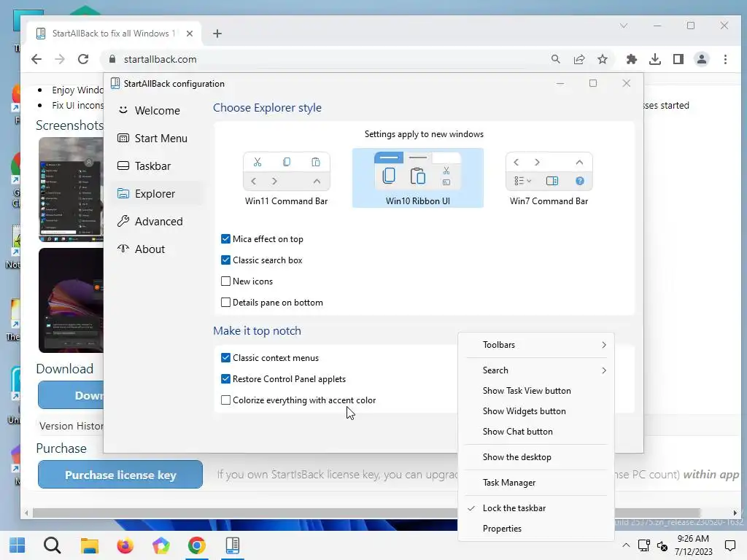Open a new Chrome tab
Screen dimensions: 747x560
217,34
